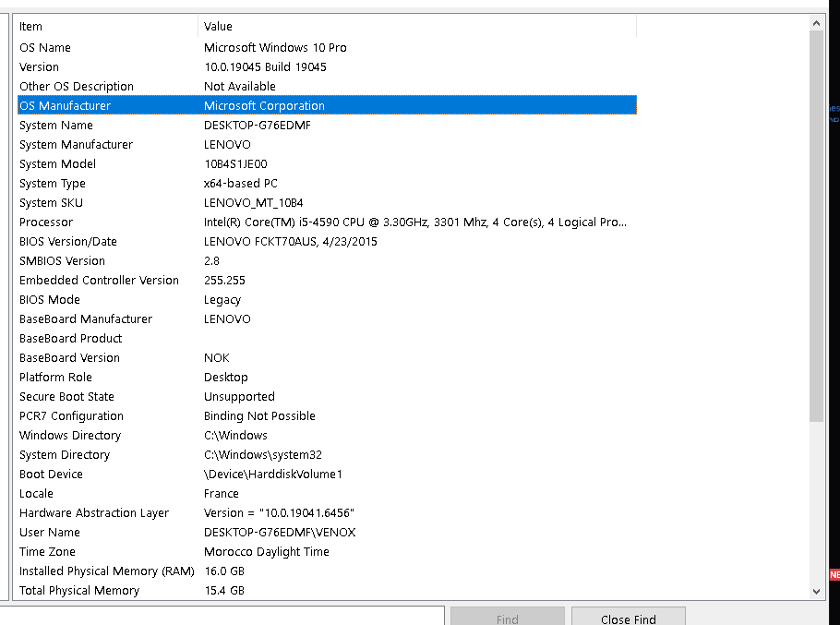Select the Total Physical Memory row
The height and width of the screenshot is (625, 840).
327,590
